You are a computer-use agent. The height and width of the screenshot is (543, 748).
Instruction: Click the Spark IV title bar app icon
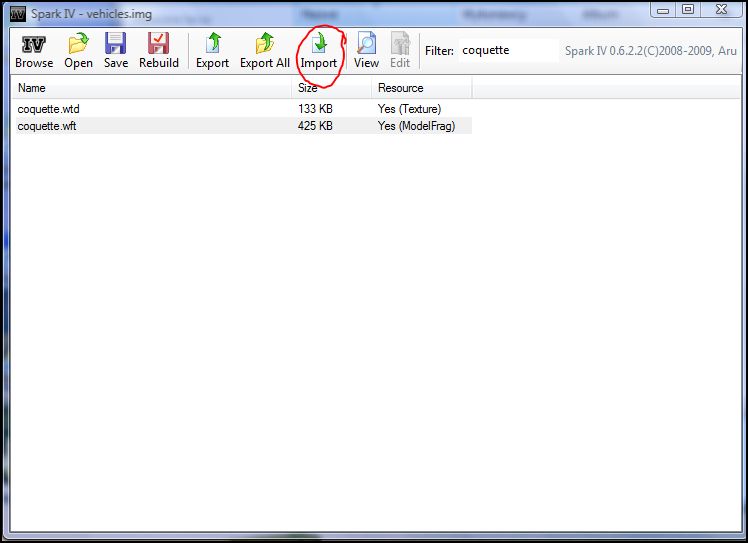click(x=17, y=14)
